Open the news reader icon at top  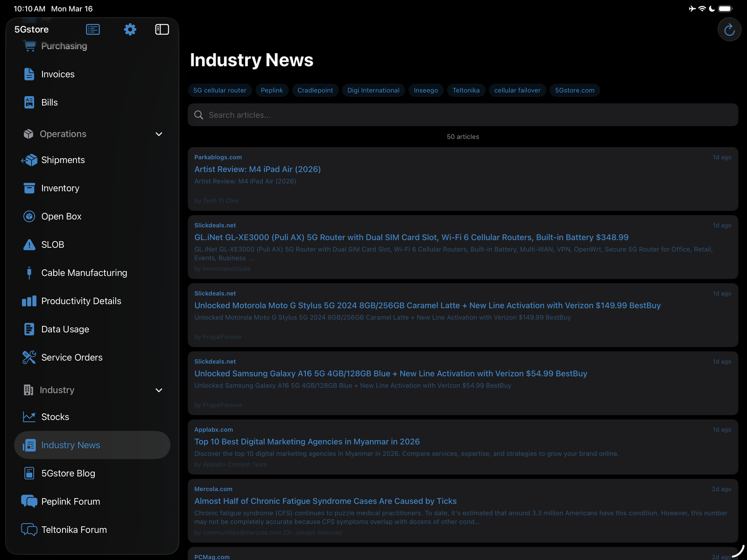tap(92, 29)
